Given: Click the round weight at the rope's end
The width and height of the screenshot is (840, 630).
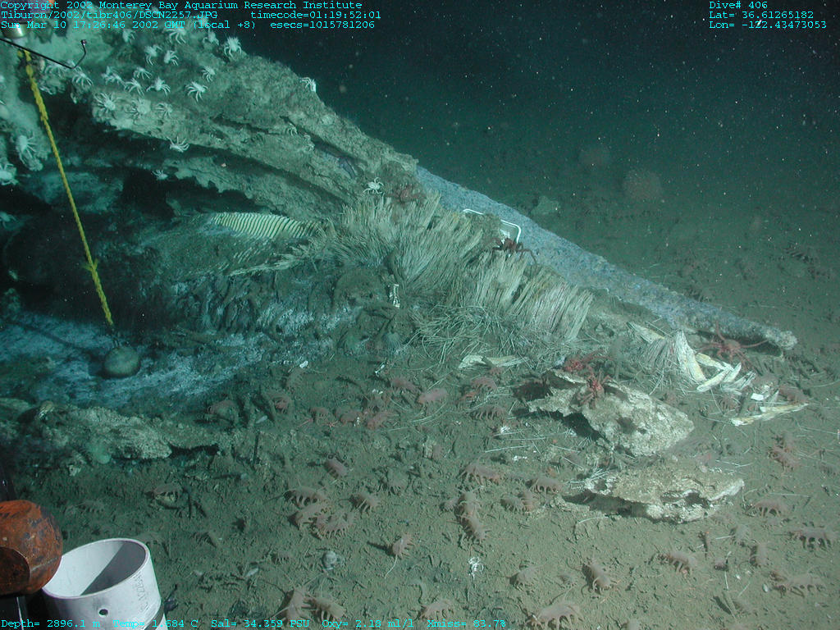Looking at the screenshot, I should pos(121,361).
